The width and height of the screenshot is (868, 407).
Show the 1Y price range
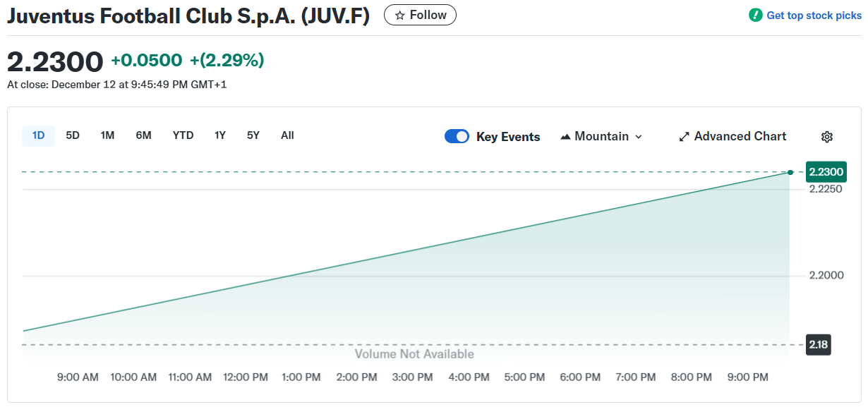[x=220, y=135]
